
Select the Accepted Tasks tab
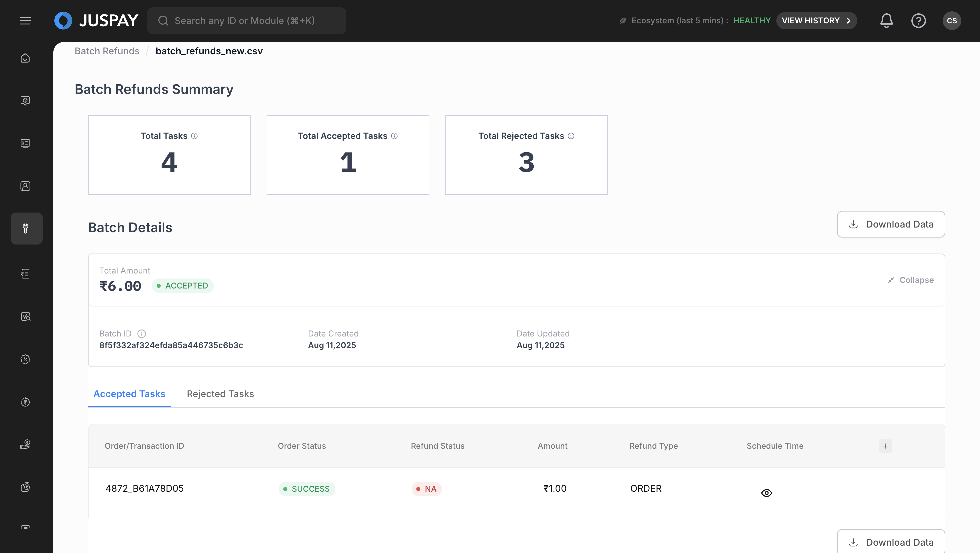[x=129, y=394]
